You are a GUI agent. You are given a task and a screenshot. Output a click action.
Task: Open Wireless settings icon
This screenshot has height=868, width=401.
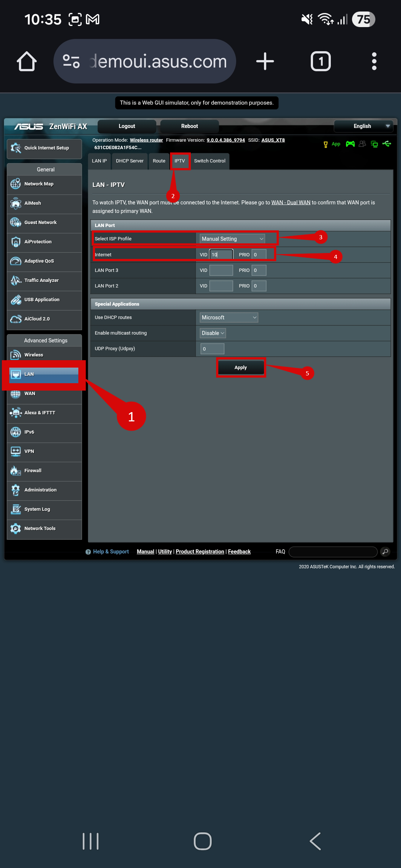click(x=16, y=355)
